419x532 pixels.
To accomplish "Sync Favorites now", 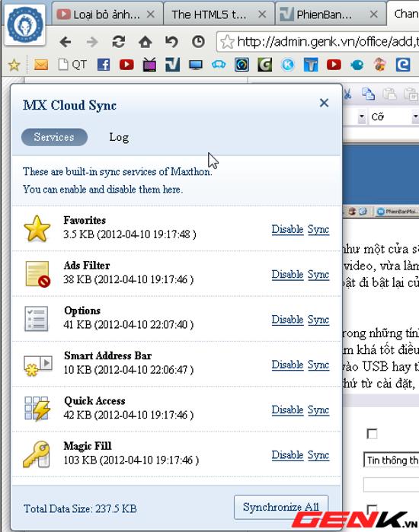I will click(318, 229).
